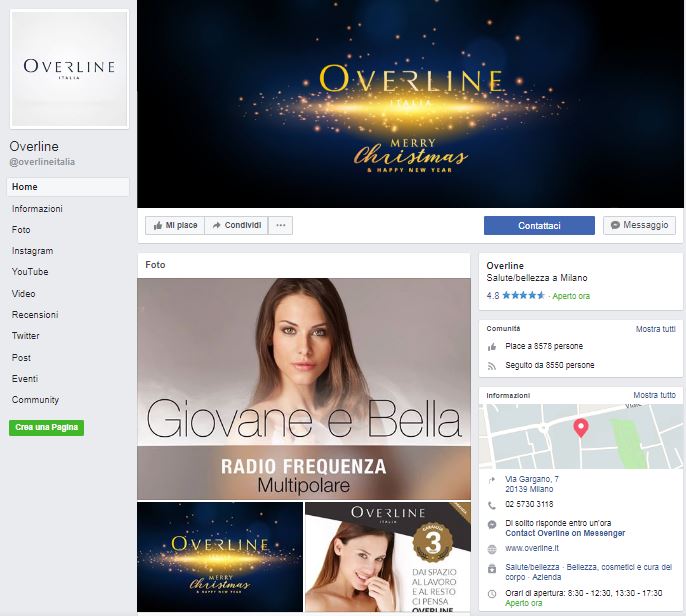Click the Foto section heading
686x616 pixels.
[x=155, y=265]
